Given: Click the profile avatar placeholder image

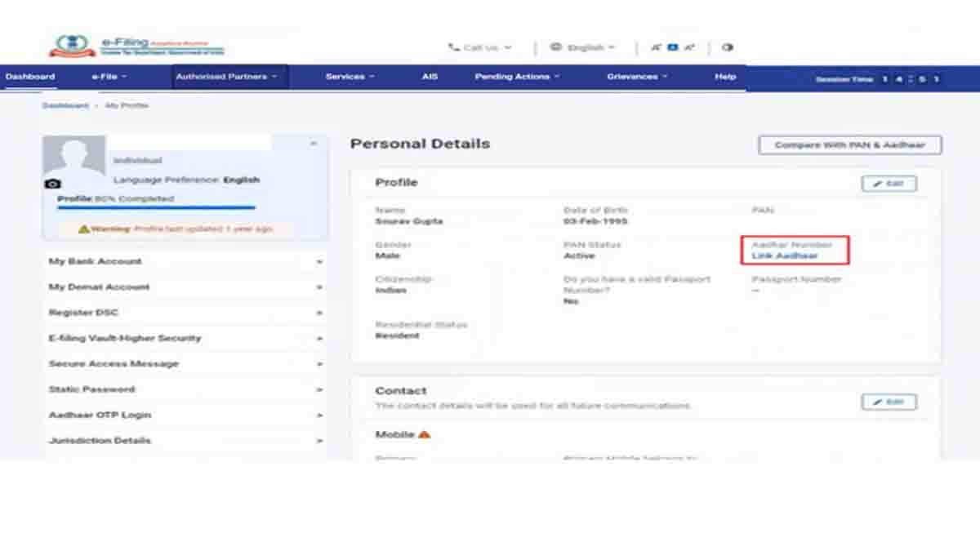Looking at the screenshot, I should click(74, 156).
